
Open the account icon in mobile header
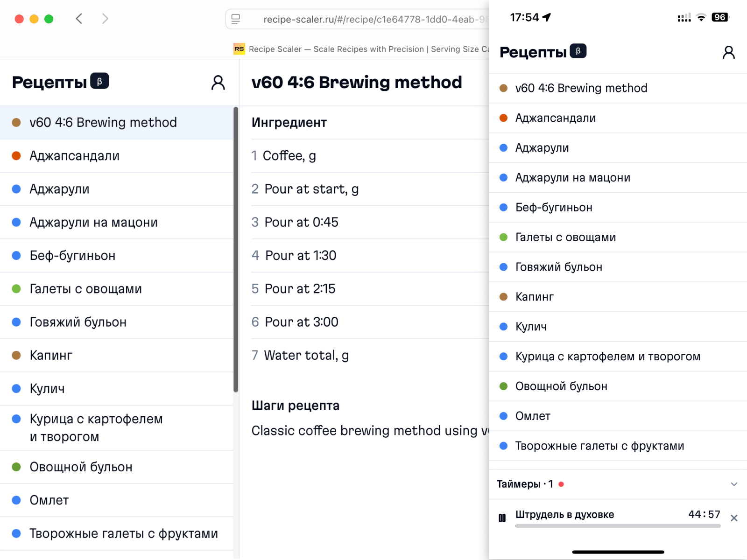pos(729,52)
